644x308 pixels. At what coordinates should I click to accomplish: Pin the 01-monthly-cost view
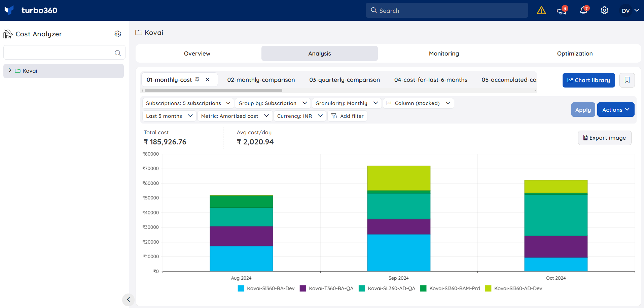tap(197, 80)
